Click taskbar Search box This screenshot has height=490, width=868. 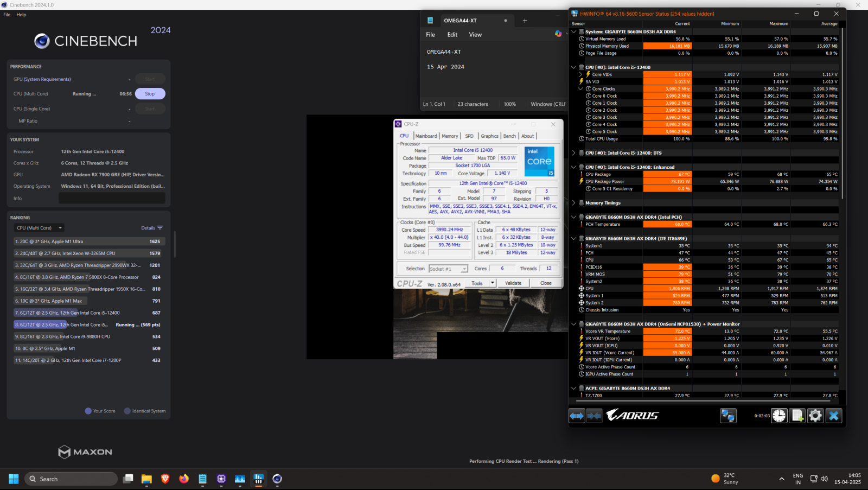point(71,479)
